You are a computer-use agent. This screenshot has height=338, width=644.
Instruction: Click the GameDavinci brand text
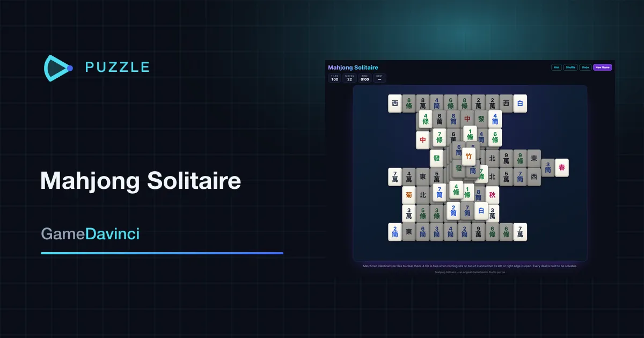(x=90, y=234)
